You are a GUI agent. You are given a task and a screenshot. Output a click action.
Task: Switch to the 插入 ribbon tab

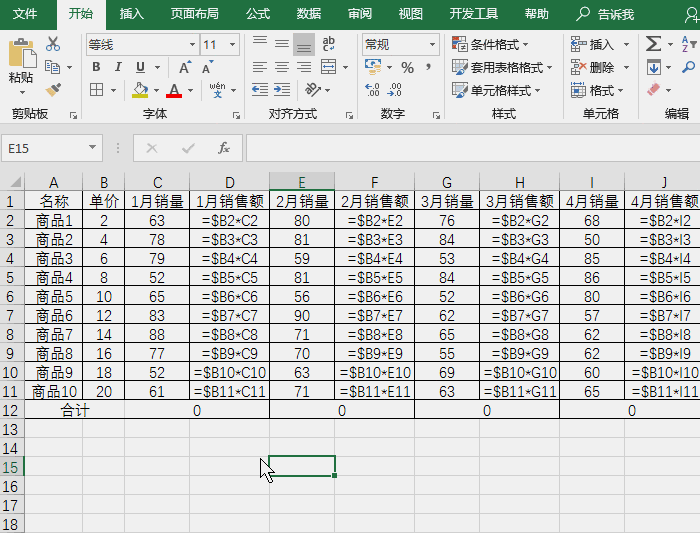point(132,14)
